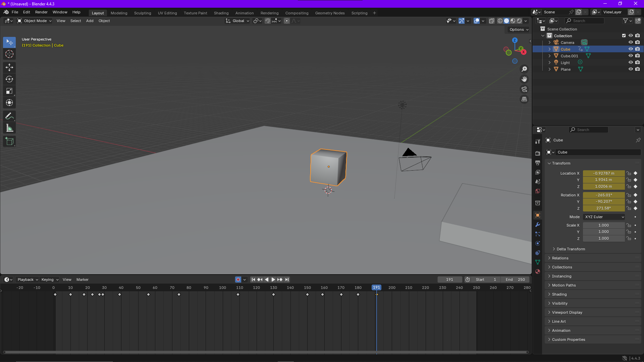Switch to Modeling workspace tab
This screenshot has width=644, height=362.
pos(119,13)
